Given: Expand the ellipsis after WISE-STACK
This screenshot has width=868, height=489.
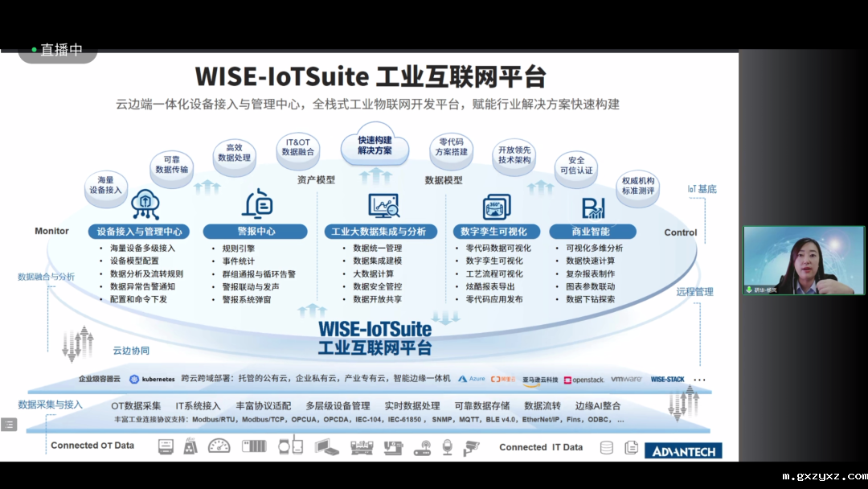Looking at the screenshot, I should [x=698, y=379].
